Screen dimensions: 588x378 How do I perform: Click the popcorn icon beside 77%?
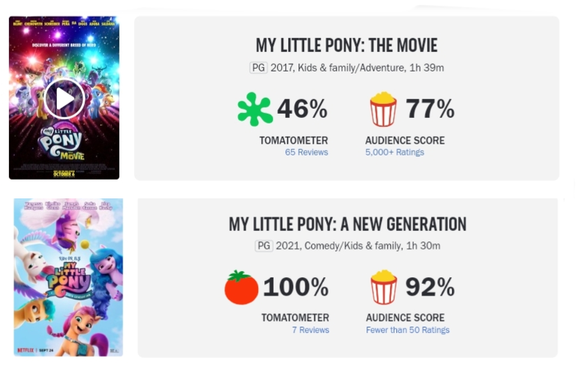[383, 109]
